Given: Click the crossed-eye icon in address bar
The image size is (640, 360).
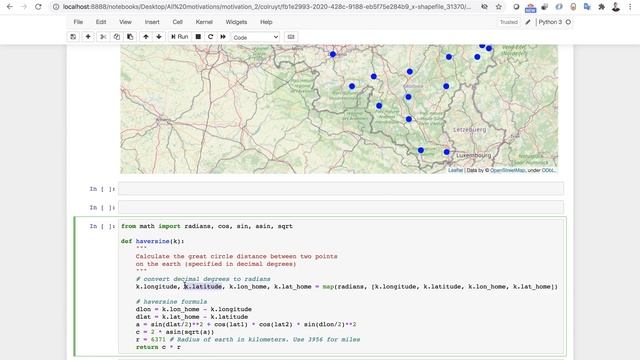Looking at the screenshot, I should [x=484, y=7].
